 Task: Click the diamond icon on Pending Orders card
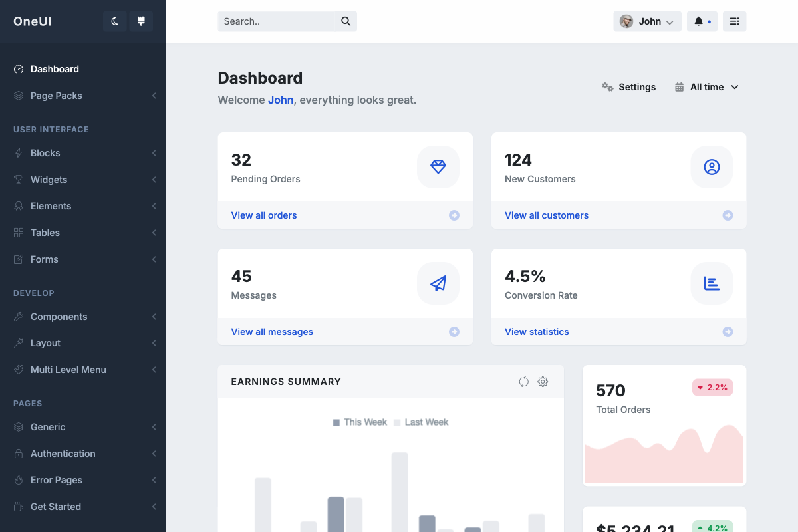coord(438,167)
